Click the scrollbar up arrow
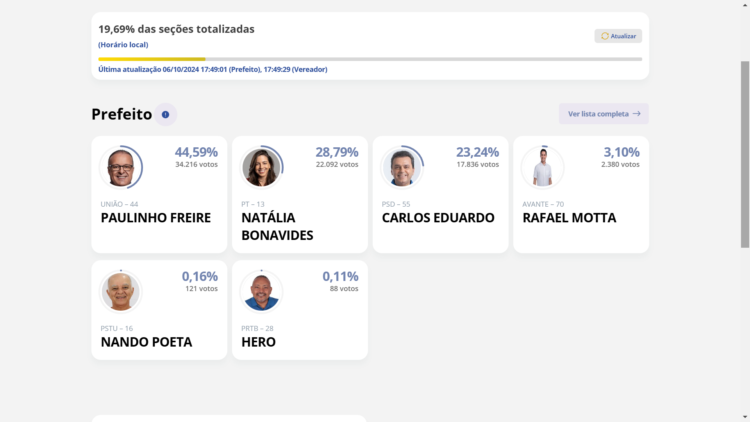The height and width of the screenshot is (422, 750). click(x=744, y=5)
